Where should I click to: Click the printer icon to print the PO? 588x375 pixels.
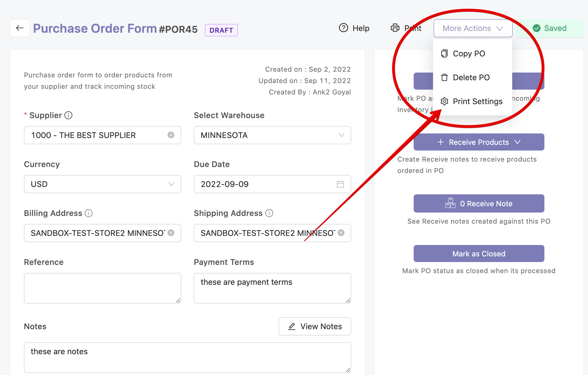395,28
